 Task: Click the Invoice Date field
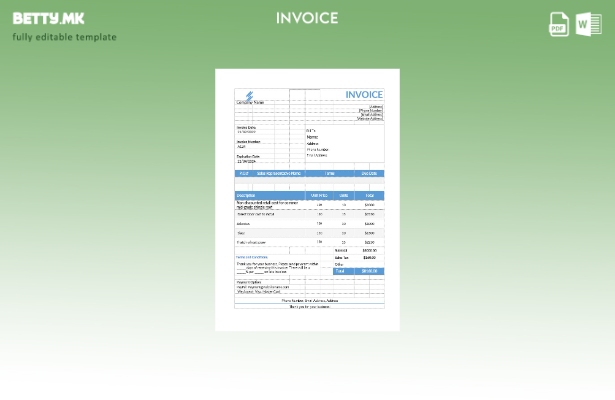coord(246,129)
